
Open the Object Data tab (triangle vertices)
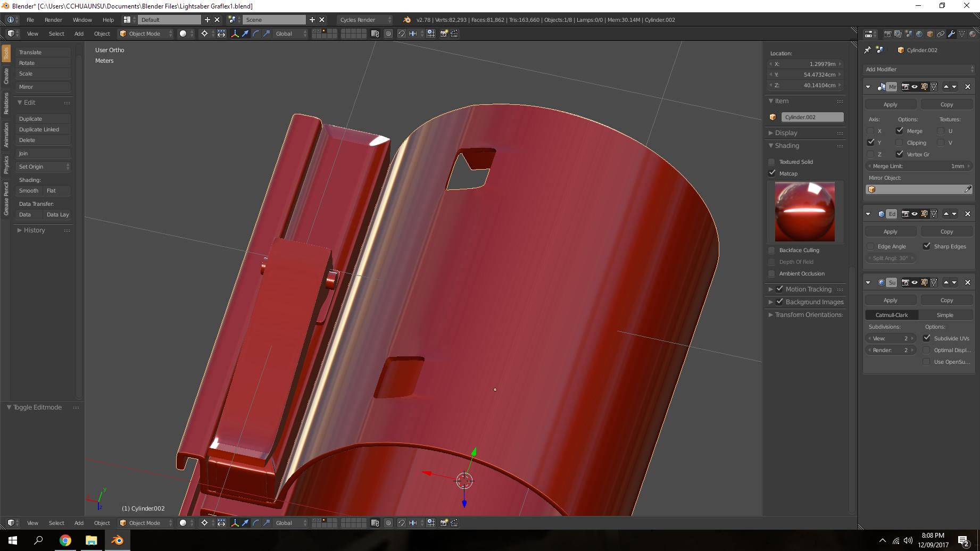click(962, 34)
